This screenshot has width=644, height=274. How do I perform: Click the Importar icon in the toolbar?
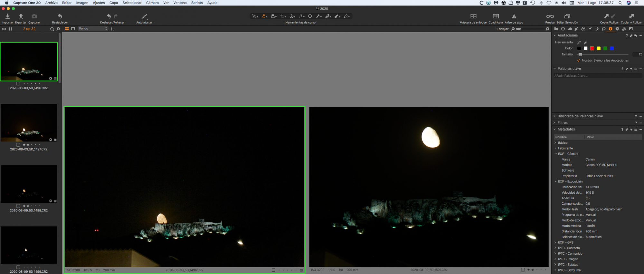click(7, 16)
